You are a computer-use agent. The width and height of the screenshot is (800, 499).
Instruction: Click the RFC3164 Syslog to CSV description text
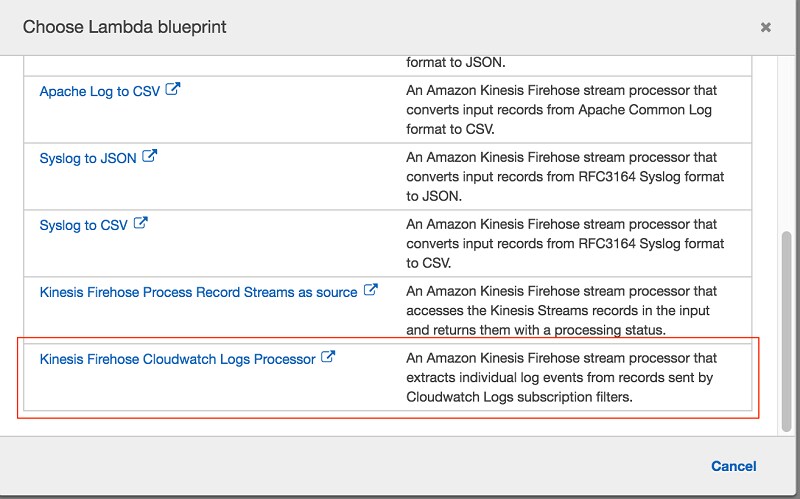coord(565,243)
